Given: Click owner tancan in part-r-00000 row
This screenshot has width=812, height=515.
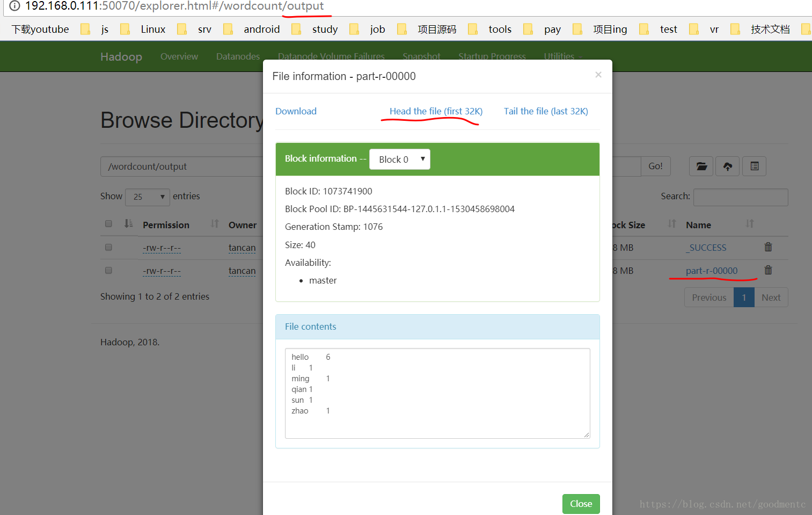Looking at the screenshot, I should click(242, 271).
